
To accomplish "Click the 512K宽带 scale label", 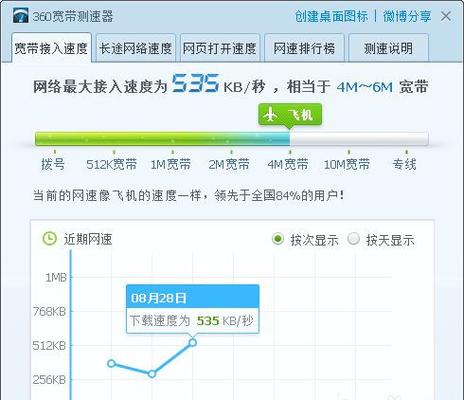I will pos(112,164).
